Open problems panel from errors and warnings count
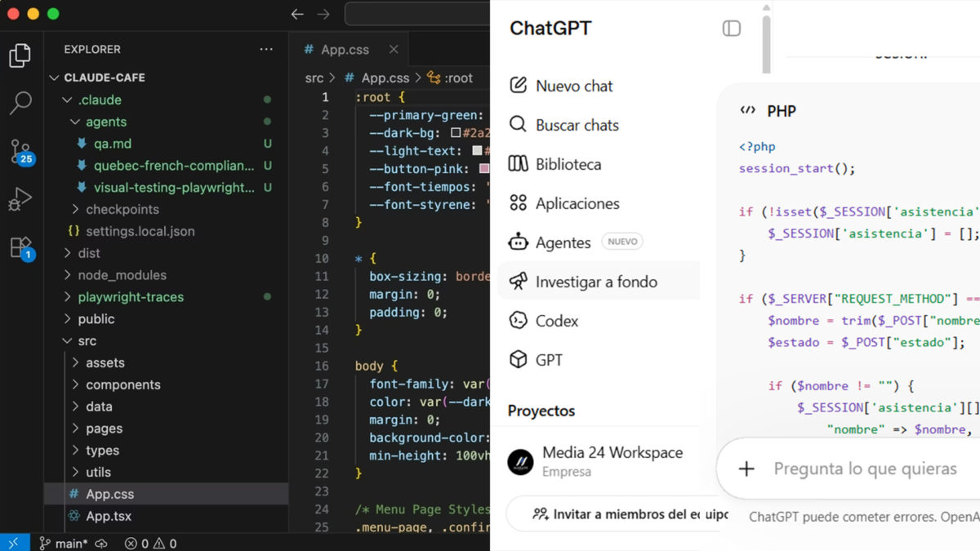This screenshot has height=551, width=980. pyautogui.click(x=150, y=543)
